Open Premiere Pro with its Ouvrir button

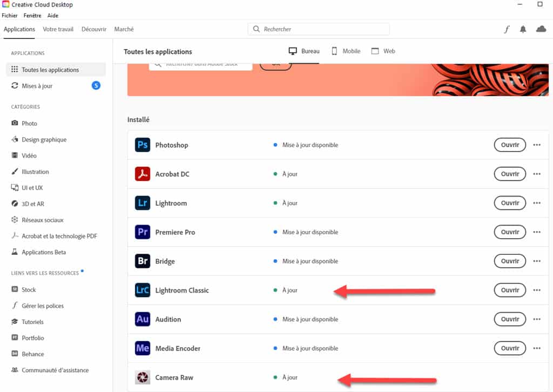510,232
